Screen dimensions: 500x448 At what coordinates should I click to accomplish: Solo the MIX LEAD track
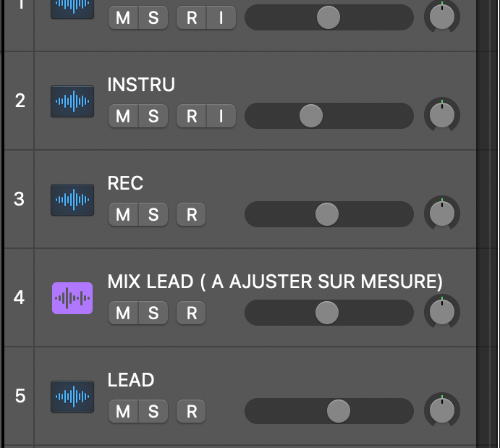pos(153,313)
